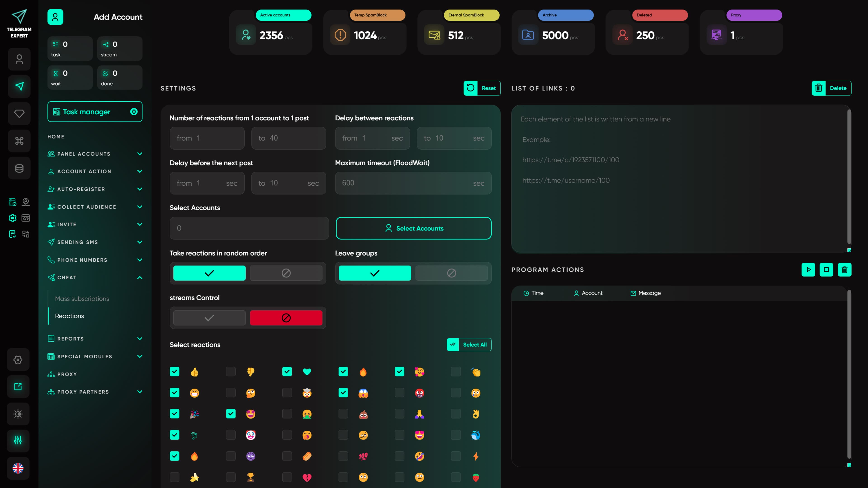This screenshot has width=868, height=488.
Task: Uncheck the thumbs up reaction checkbox
Action: coord(175,372)
